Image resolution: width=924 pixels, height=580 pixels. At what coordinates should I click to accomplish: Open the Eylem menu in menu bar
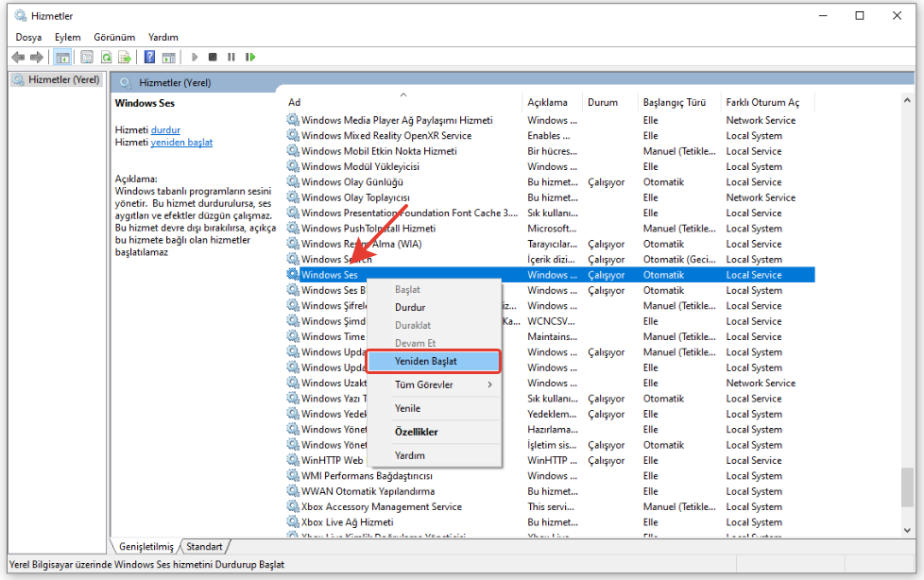click(67, 37)
